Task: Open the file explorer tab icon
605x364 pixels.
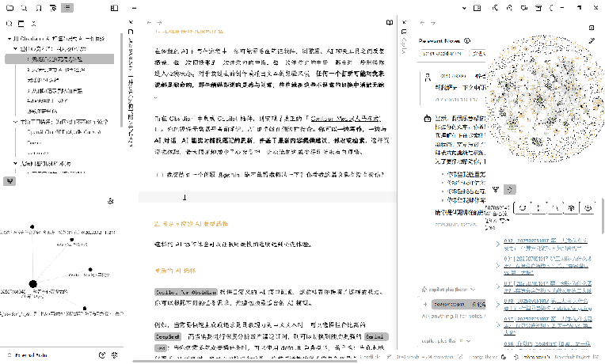Action: click(x=10, y=8)
